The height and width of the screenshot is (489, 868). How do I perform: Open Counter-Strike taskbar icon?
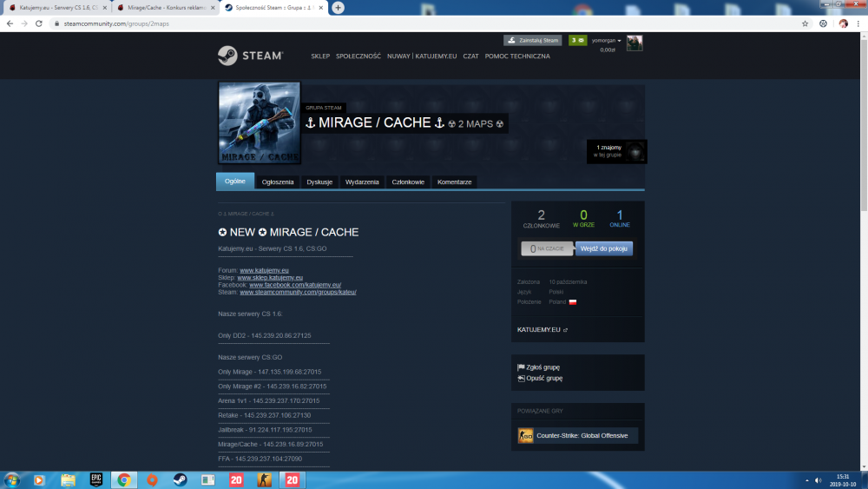pos(264,480)
